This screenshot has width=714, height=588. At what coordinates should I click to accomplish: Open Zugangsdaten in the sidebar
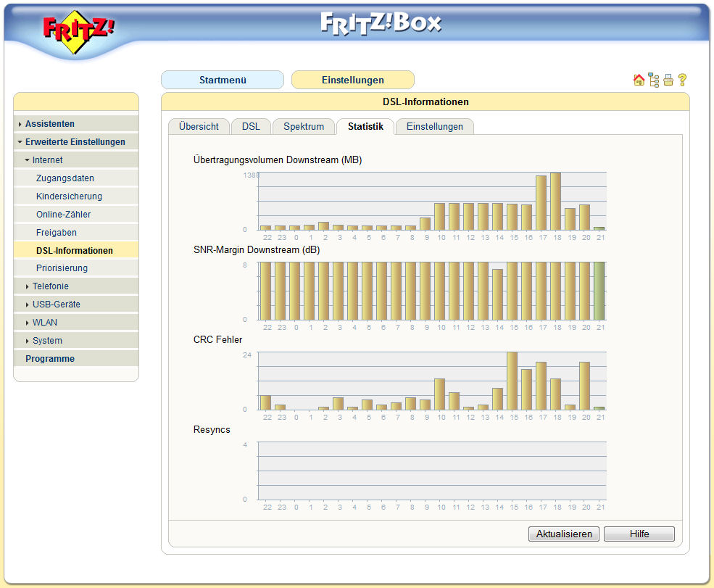[x=65, y=178]
